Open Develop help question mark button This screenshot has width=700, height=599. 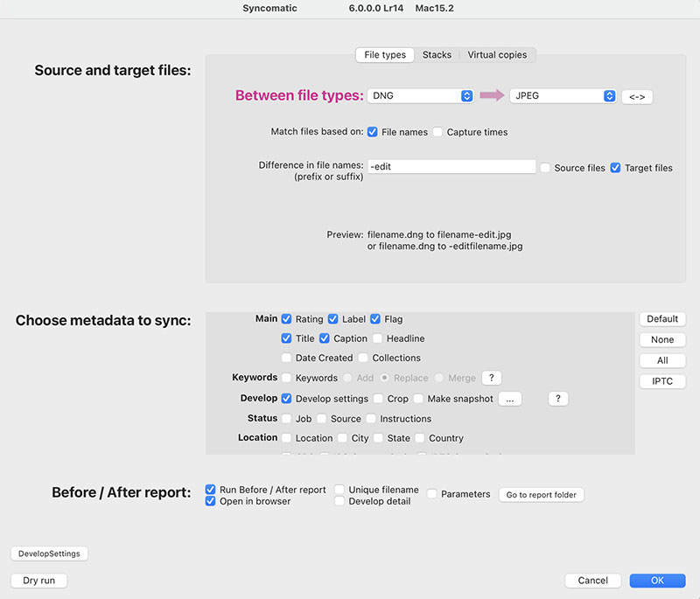(x=558, y=399)
